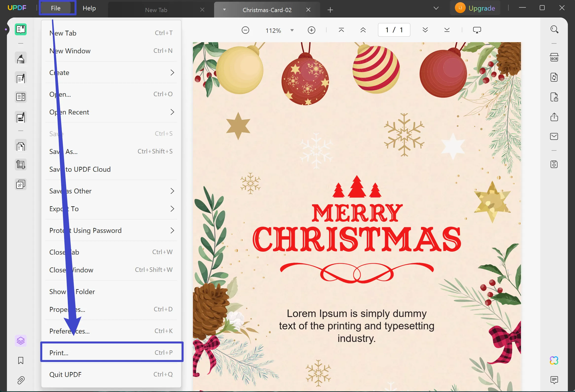
Task: Select Print from the File menu
Action: [x=111, y=352]
